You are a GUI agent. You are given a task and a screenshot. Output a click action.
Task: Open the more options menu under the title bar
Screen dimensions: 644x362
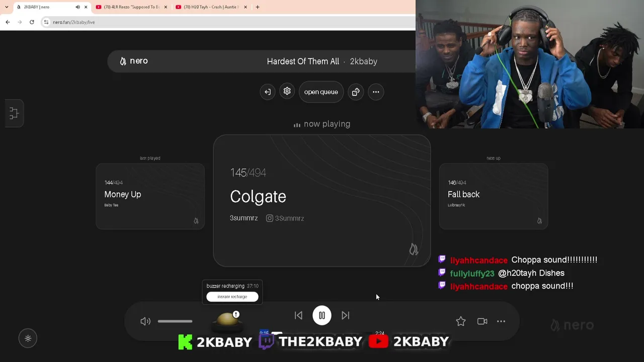[x=376, y=92]
